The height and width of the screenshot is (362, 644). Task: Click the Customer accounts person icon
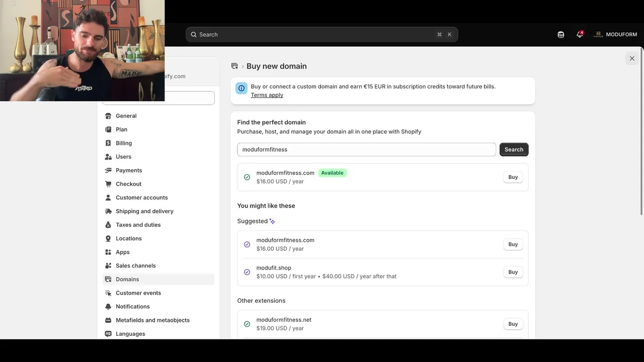108,198
